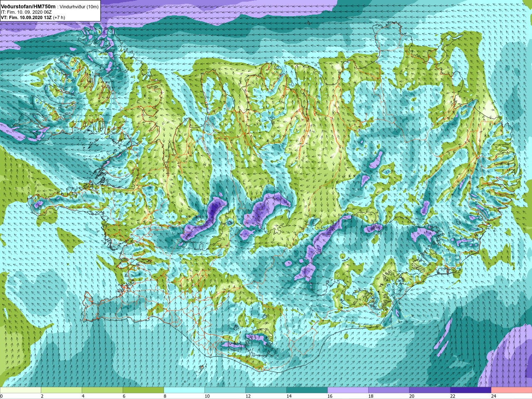The width and height of the screenshot is (532, 399).
Task: Click the legend value 18
Action: [x=371, y=396]
